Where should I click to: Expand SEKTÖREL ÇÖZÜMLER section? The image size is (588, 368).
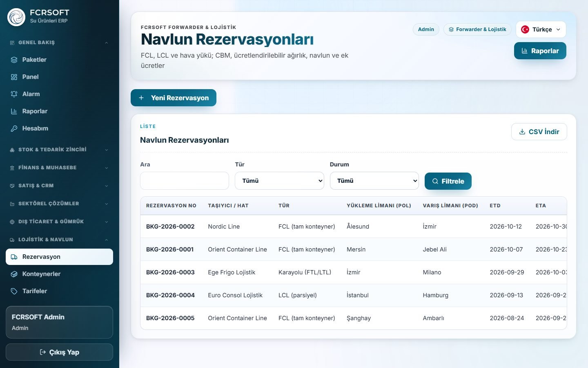click(59, 204)
